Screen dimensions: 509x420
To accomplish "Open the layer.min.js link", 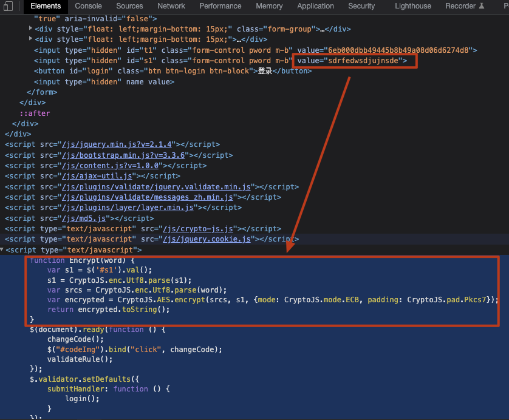I will [x=128, y=208].
